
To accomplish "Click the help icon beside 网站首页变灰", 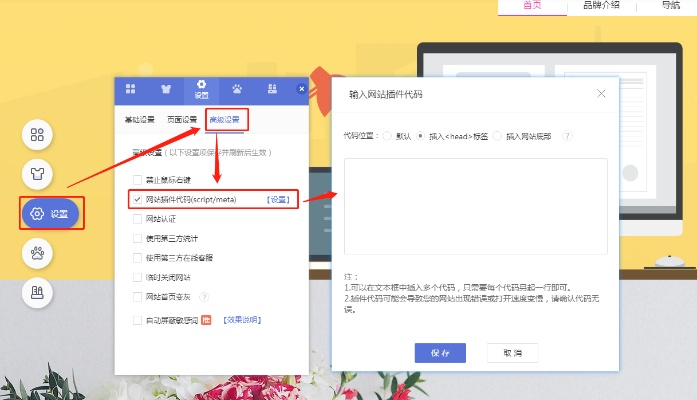I will [204, 297].
